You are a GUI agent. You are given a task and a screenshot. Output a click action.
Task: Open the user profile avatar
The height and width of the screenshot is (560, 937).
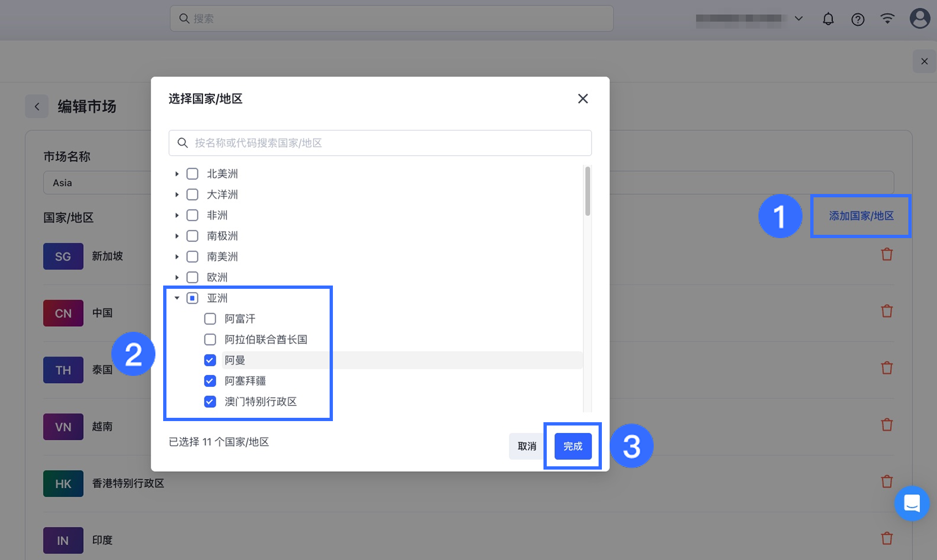click(920, 18)
